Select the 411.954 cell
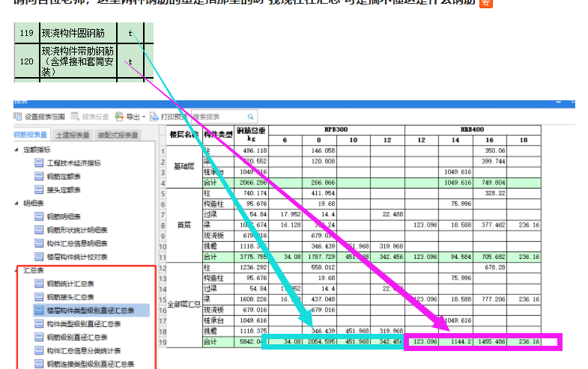Viewport: 588px width, 369px height. (319, 193)
